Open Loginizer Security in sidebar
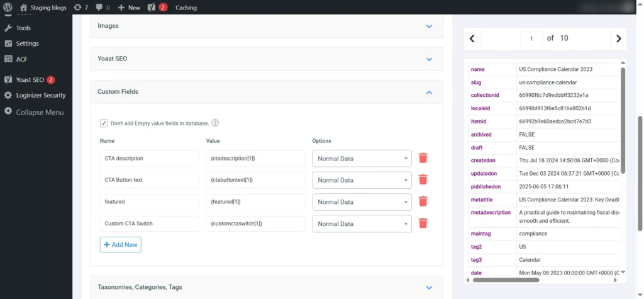The image size is (644, 299). click(40, 96)
